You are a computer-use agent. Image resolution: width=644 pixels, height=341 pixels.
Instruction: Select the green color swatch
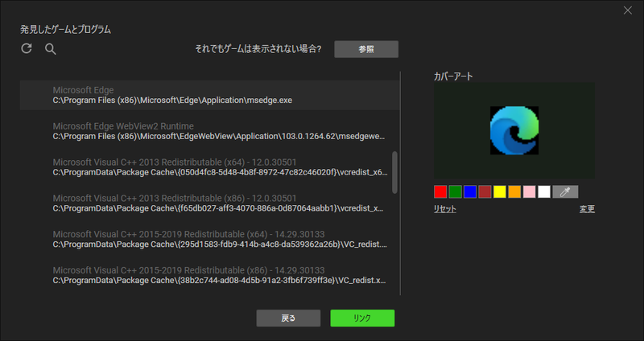click(x=455, y=191)
